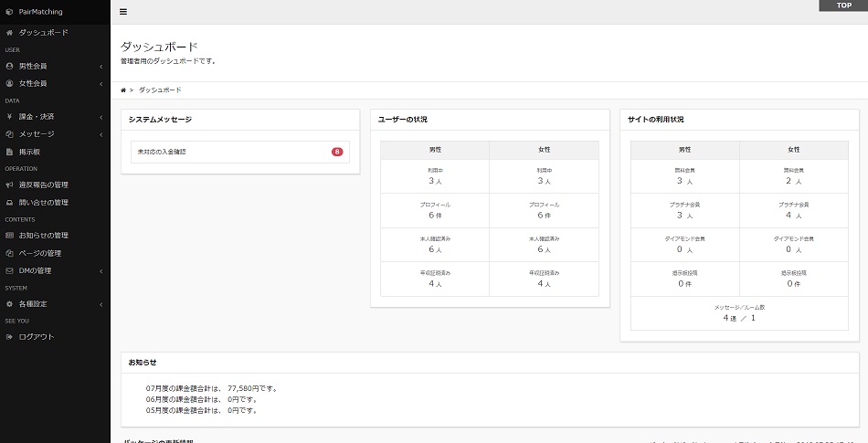Click the OPERATION section label in sidebar
This screenshot has height=443, width=868.
(21, 169)
